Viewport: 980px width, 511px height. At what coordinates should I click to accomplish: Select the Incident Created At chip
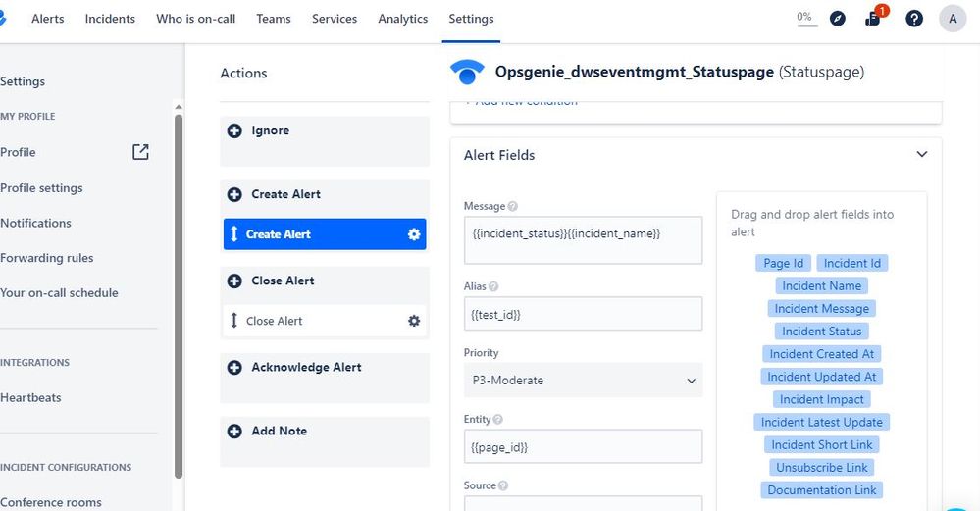click(x=821, y=353)
